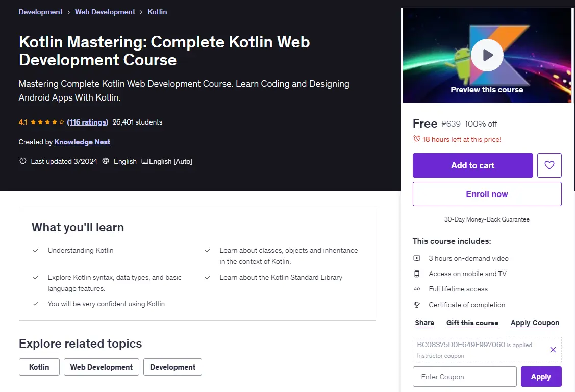The image size is (575, 392).
Task: Click checkmark beside Learn about the Kotlin Standard Library
Action: coord(208,277)
